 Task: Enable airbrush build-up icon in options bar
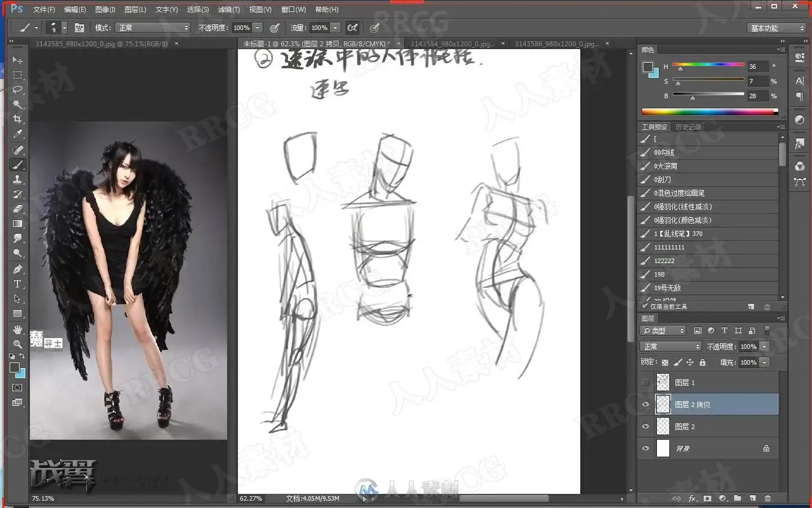(352, 28)
